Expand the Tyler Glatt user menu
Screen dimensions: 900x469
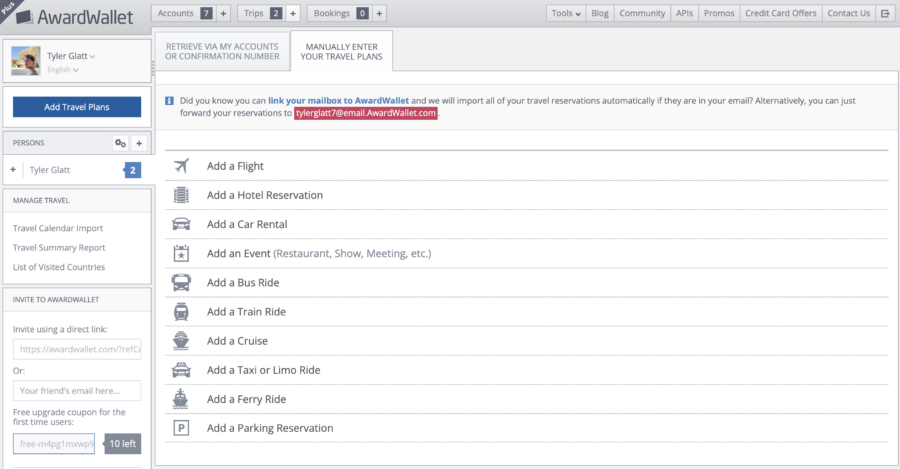tap(79, 57)
